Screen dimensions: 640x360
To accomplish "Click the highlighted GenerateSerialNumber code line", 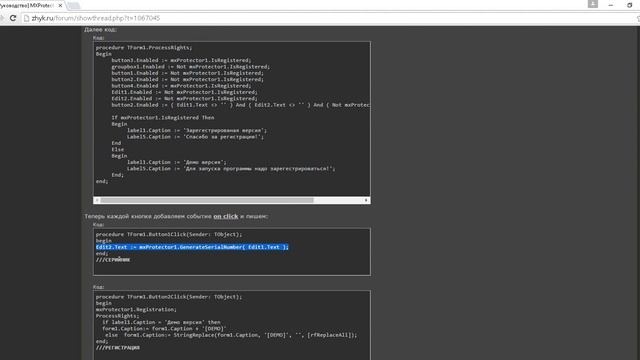I will tap(192, 247).
